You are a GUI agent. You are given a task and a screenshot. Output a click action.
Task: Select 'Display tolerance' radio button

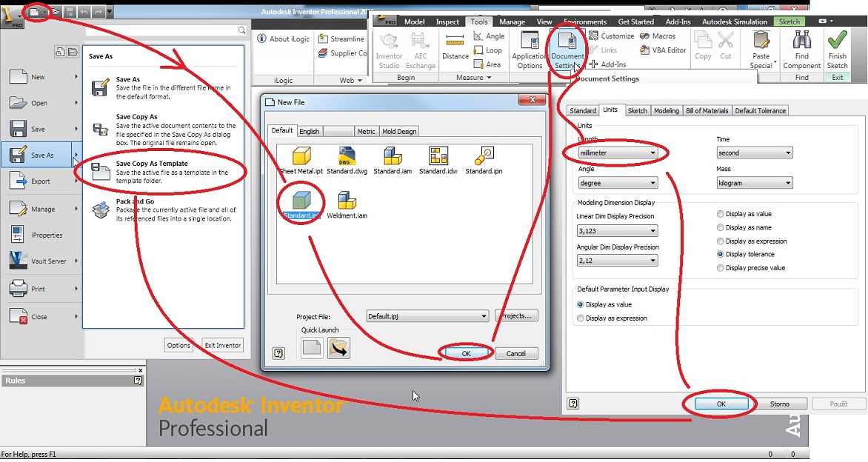click(x=720, y=254)
